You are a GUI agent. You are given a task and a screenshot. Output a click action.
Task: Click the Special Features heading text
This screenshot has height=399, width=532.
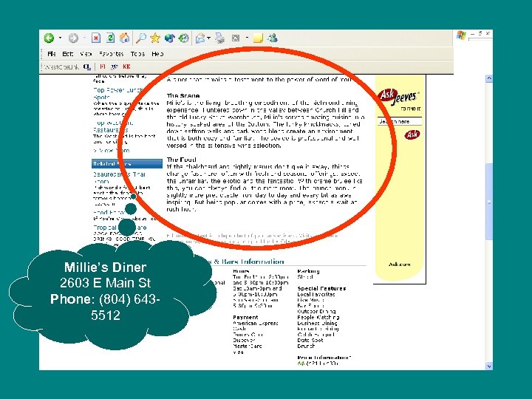click(x=321, y=288)
